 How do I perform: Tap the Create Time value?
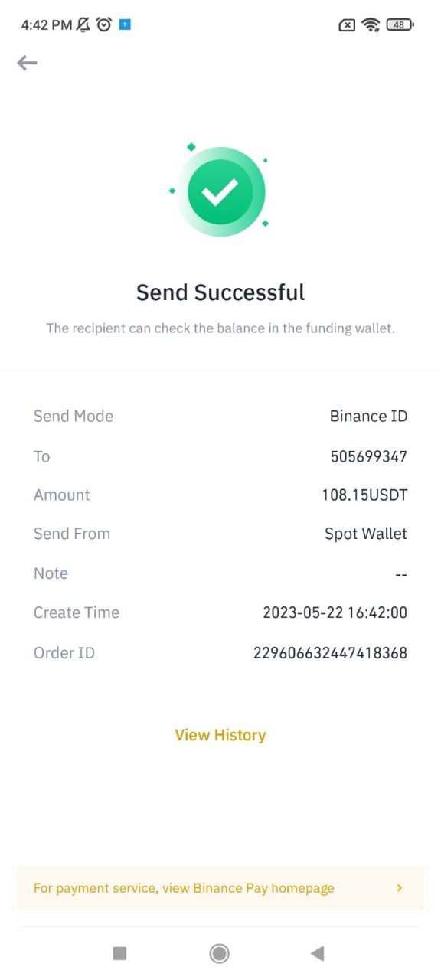pos(335,612)
